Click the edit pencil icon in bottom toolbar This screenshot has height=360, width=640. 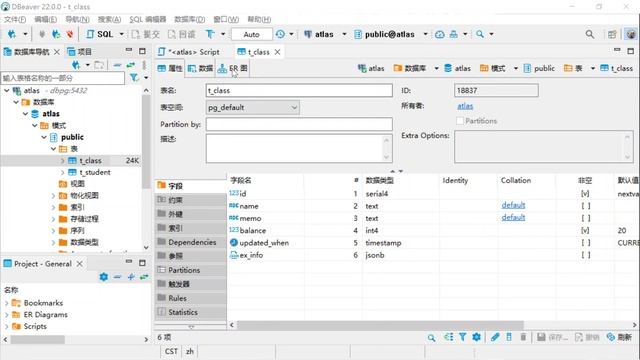tap(495, 337)
